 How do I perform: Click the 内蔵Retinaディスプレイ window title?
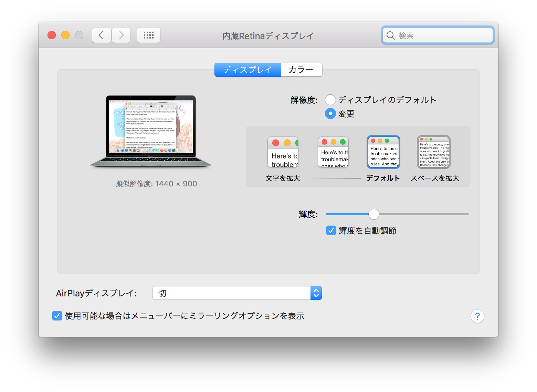tap(268, 36)
